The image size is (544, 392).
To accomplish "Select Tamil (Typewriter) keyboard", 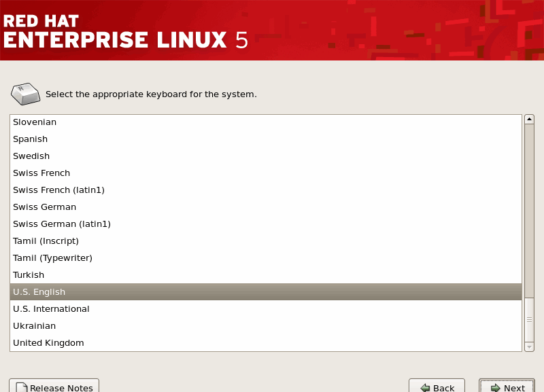I will point(52,258).
